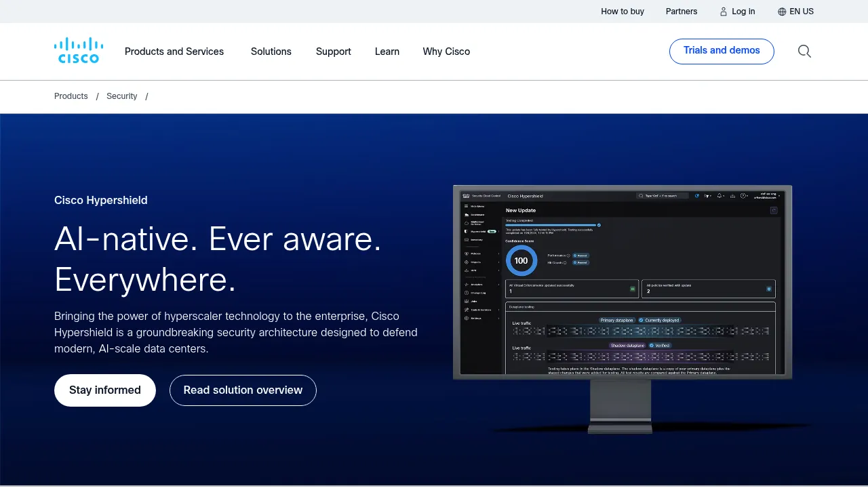
Task: Click the Log in link
Action: pyautogui.click(x=743, y=12)
